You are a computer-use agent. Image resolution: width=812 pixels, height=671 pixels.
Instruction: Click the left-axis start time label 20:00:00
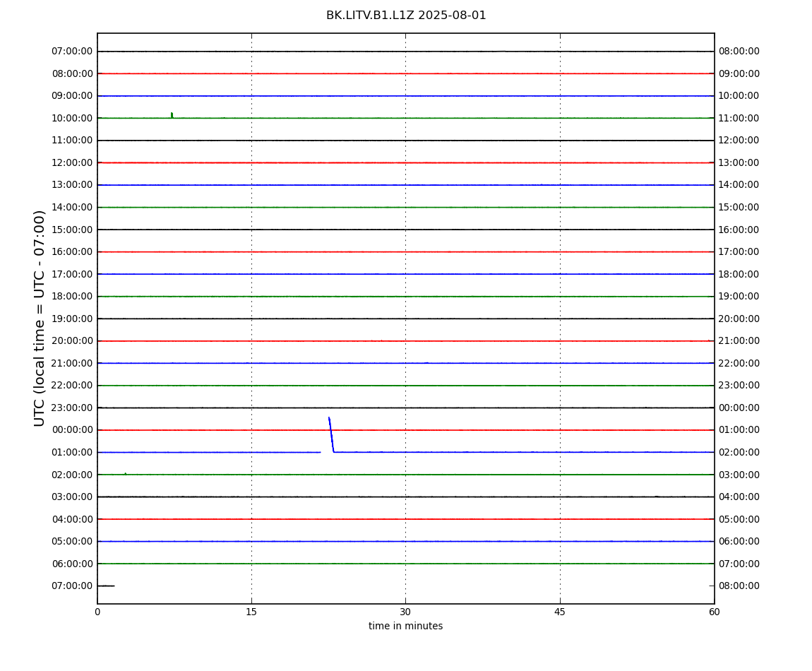pos(73,341)
